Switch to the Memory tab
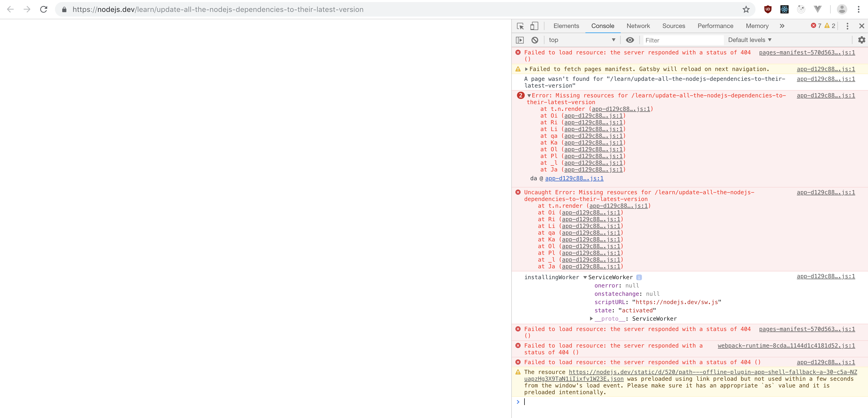The image size is (868, 418). click(757, 26)
